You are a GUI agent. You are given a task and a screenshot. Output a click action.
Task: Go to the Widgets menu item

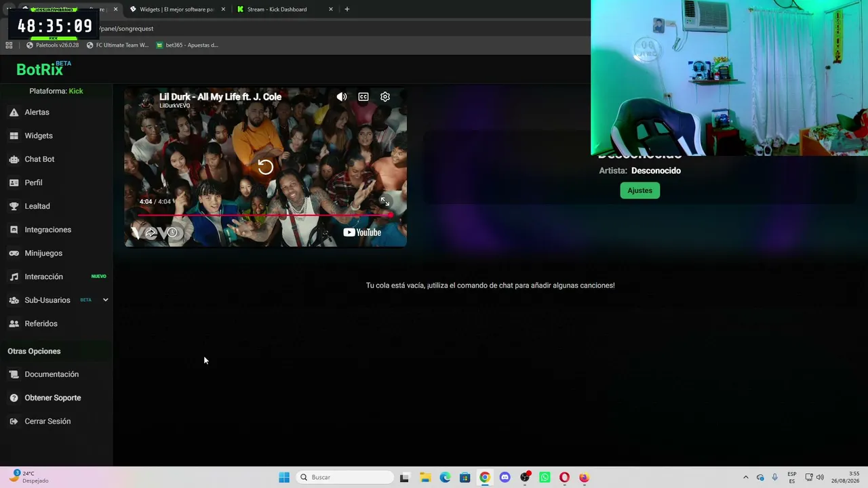pyautogui.click(x=39, y=136)
